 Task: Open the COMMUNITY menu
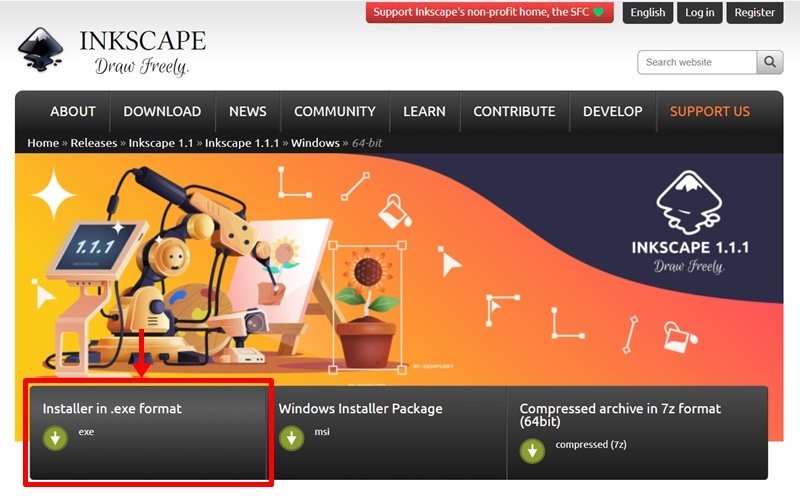(x=335, y=111)
